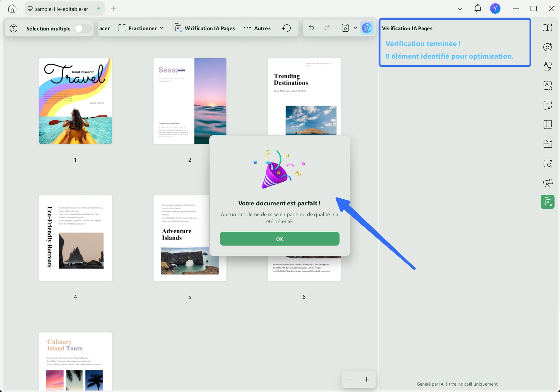Go to the Home screen icon

coord(12,9)
